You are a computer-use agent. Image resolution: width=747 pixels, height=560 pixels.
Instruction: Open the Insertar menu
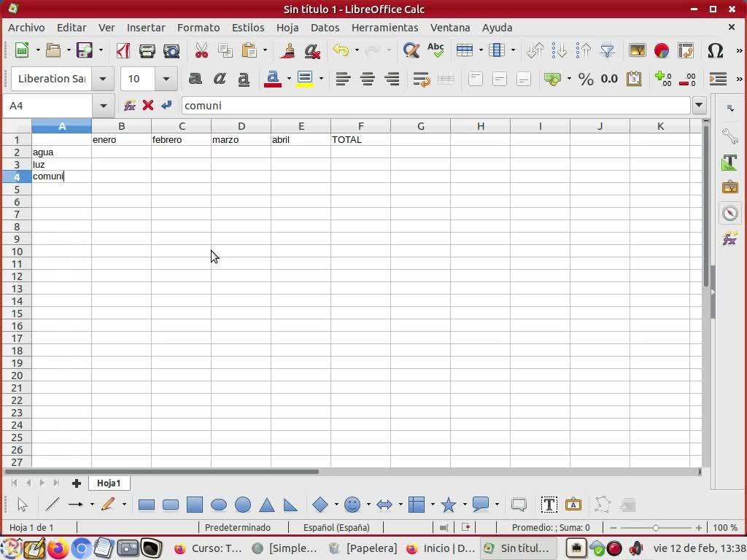(146, 28)
